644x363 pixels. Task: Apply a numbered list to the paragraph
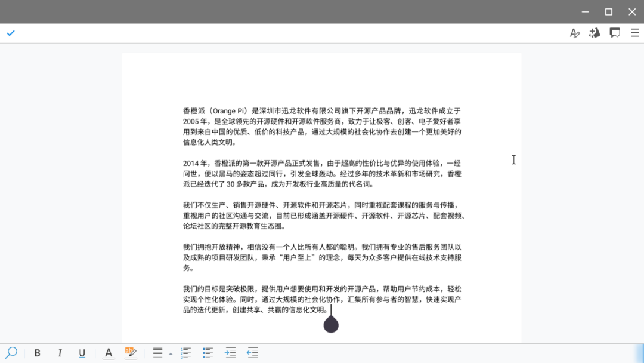pyautogui.click(x=185, y=352)
